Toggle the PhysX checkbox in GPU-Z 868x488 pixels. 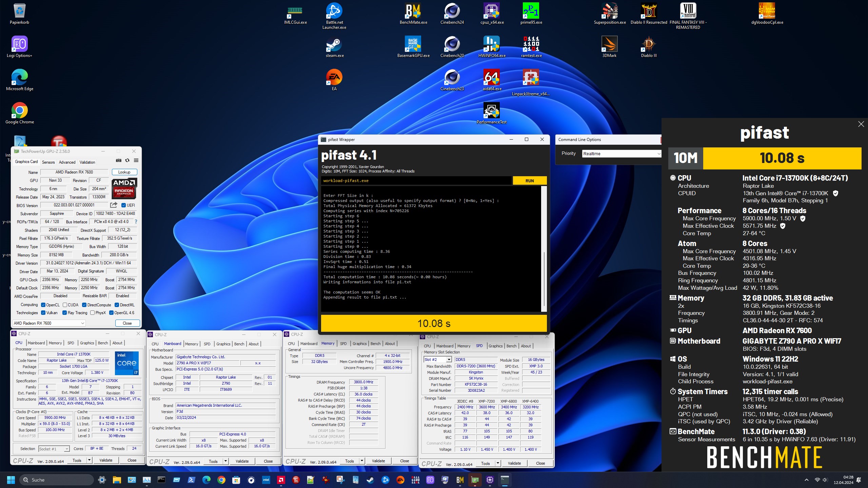[92, 312]
